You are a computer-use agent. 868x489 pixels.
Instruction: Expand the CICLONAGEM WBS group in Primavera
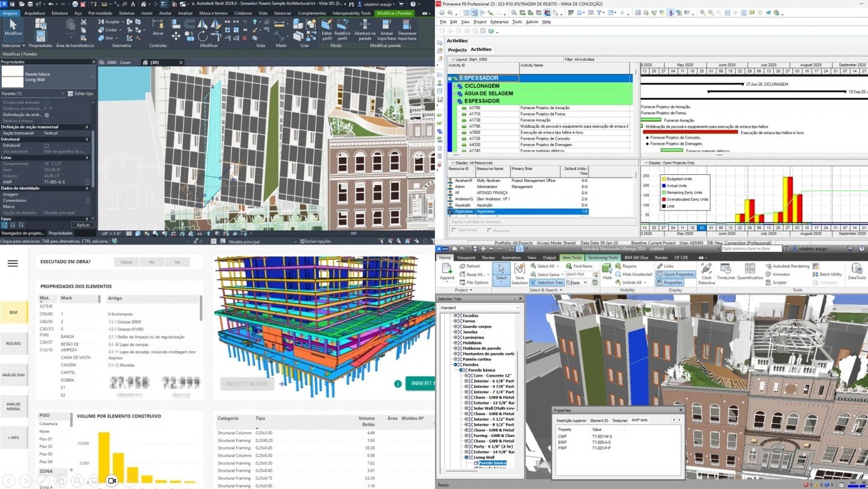click(454, 86)
